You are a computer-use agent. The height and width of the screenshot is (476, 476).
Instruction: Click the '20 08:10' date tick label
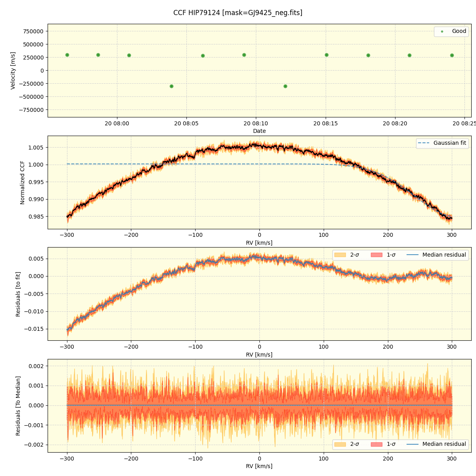256,124
